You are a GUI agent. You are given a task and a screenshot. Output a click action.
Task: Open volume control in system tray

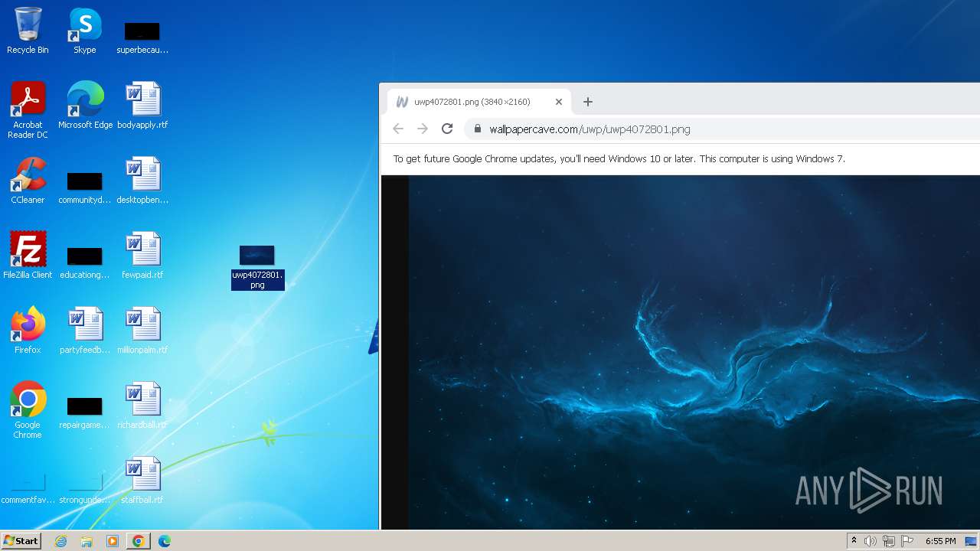click(871, 541)
